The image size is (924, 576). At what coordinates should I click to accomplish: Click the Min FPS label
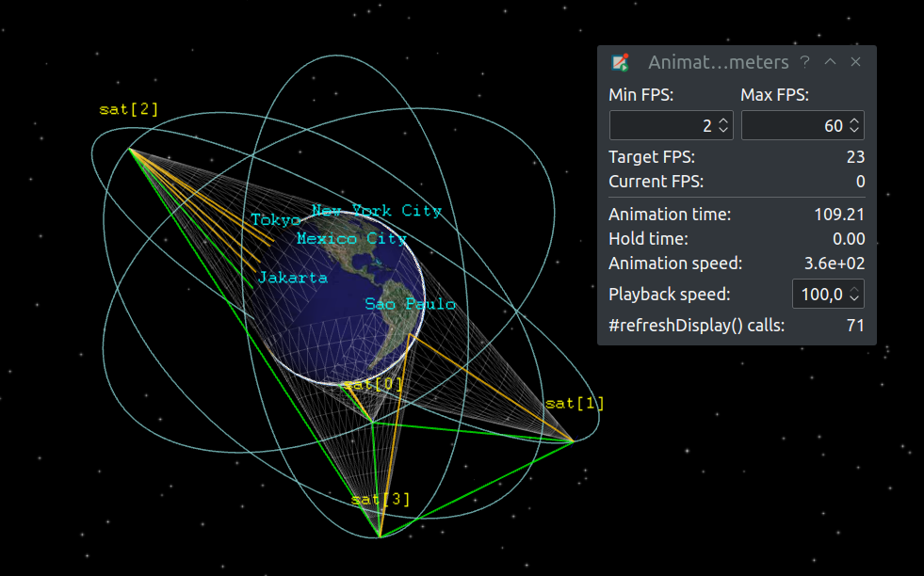tap(641, 95)
